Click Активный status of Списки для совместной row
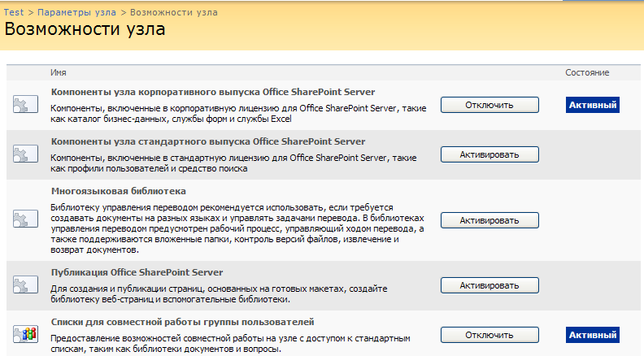 tap(592, 335)
